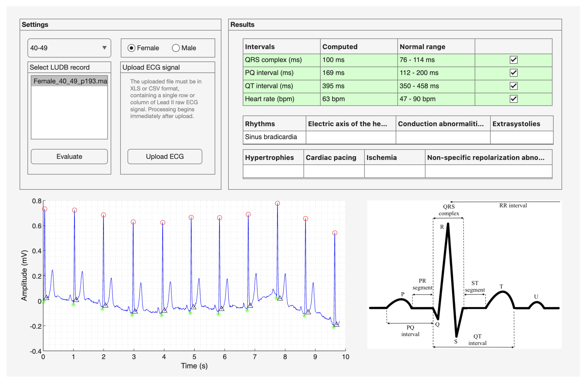Click the highest red R-peak circle marker
Screen dimensions: 588x383
(277, 204)
